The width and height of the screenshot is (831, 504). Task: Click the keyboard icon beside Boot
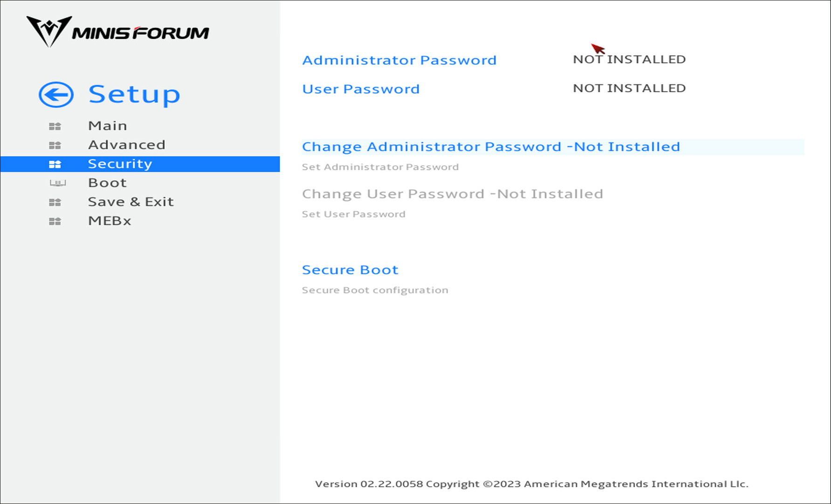tap(57, 183)
